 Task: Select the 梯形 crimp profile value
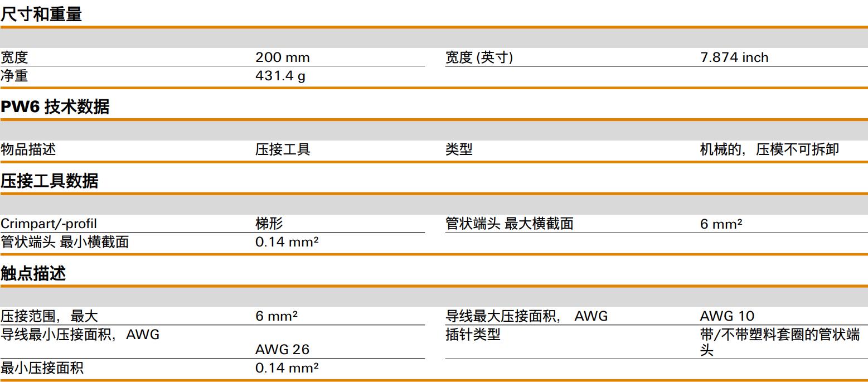point(269,224)
